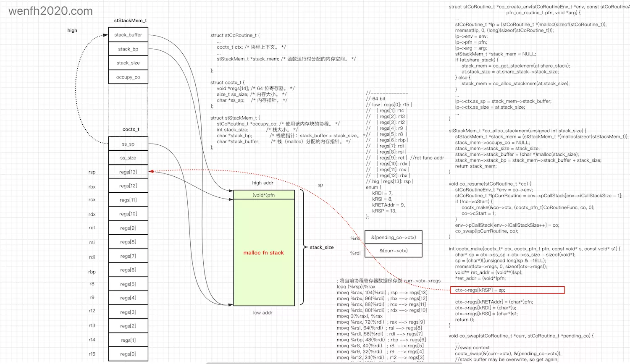
Task: Click the regs[0] box beside r15
Action: pos(128,354)
